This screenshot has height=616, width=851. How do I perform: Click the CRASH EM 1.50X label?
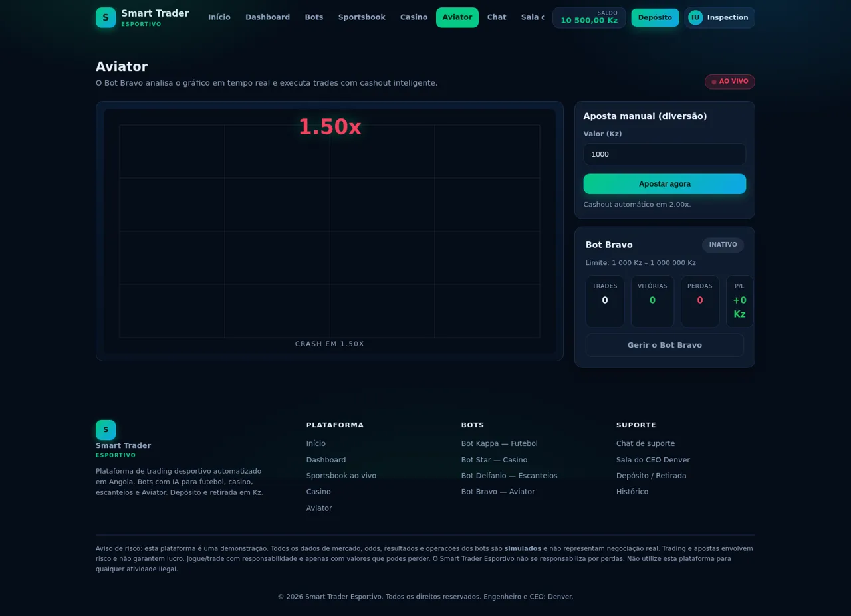330,344
